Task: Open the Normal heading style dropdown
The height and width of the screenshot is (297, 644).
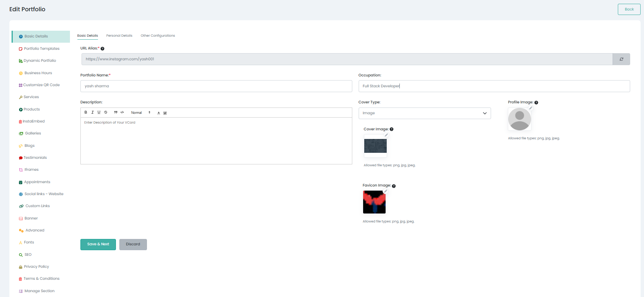Action: click(x=141, y=112)
